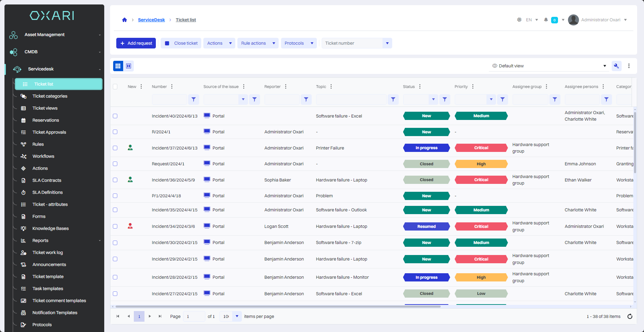
Task: Click the home icon in breadcrumb
Action: [x=125, y=20]
